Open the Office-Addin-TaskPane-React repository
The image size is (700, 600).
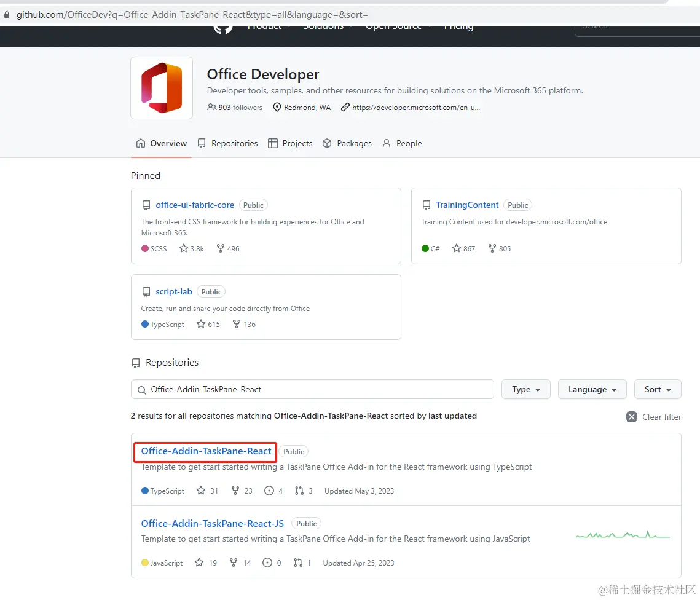click(206, 451)
